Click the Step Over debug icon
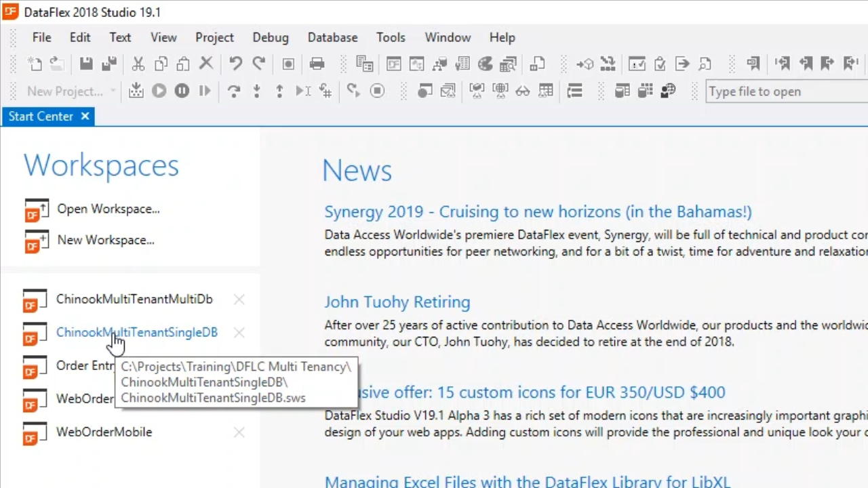This screenshot has width=868, height=488. 234,91
